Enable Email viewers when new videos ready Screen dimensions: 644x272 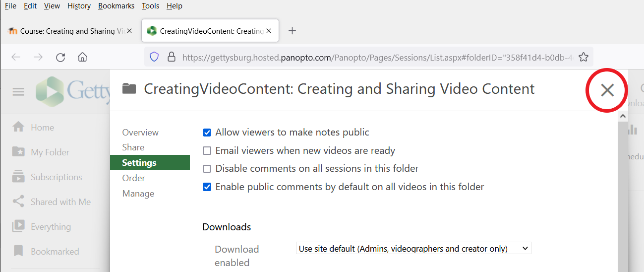coord(207,150)
